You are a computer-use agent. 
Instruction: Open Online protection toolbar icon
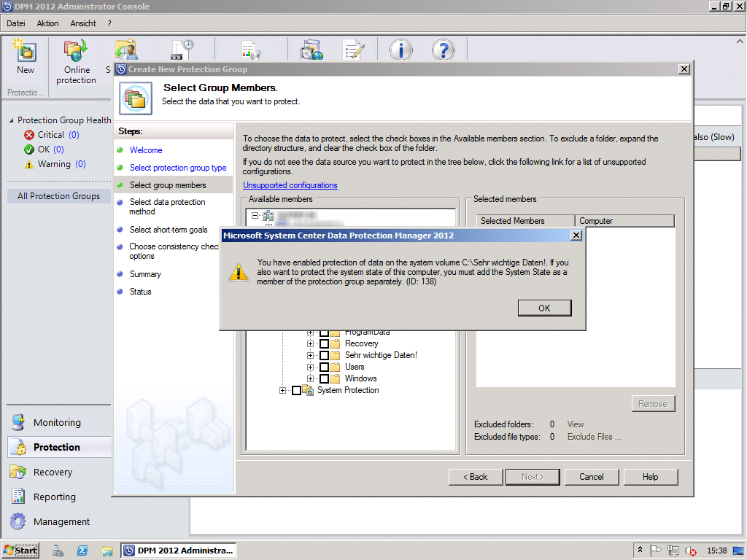[x=76, y=51]
